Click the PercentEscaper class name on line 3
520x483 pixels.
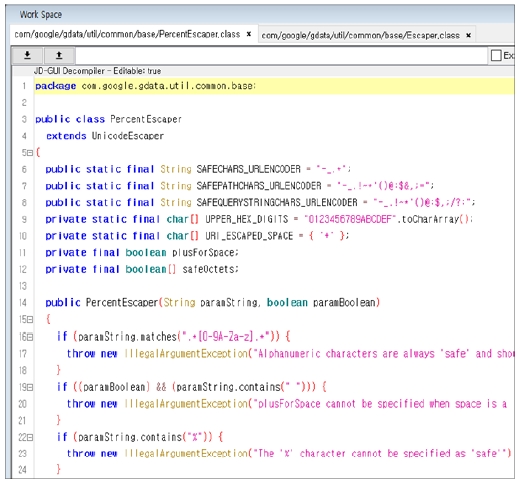[x=146, y=119]
